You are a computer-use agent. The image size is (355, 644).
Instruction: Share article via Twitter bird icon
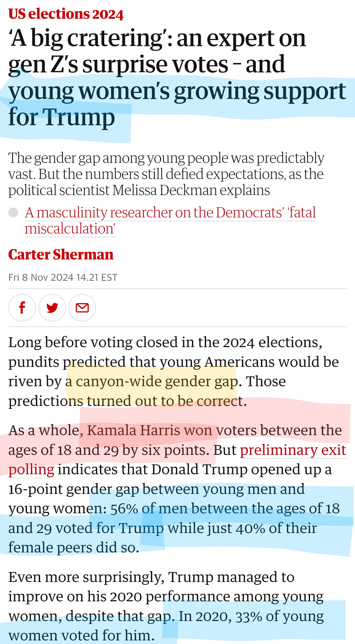pos(52,308)
